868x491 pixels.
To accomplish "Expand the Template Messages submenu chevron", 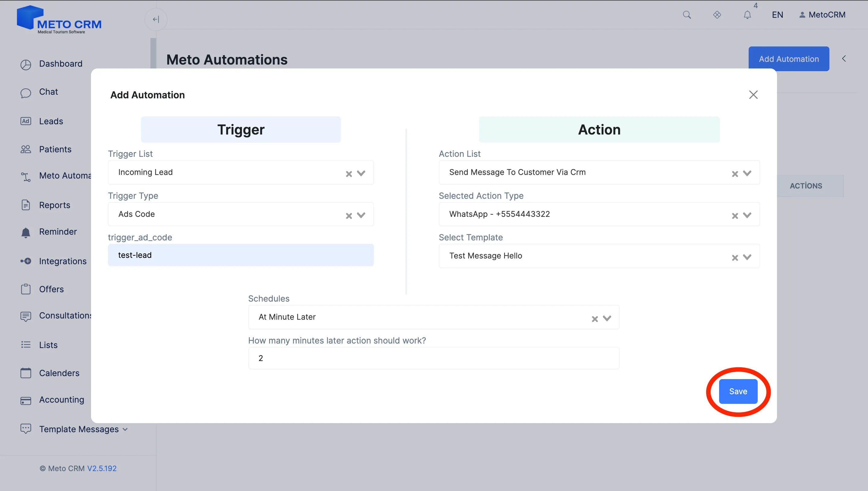I will click(125, 429).
